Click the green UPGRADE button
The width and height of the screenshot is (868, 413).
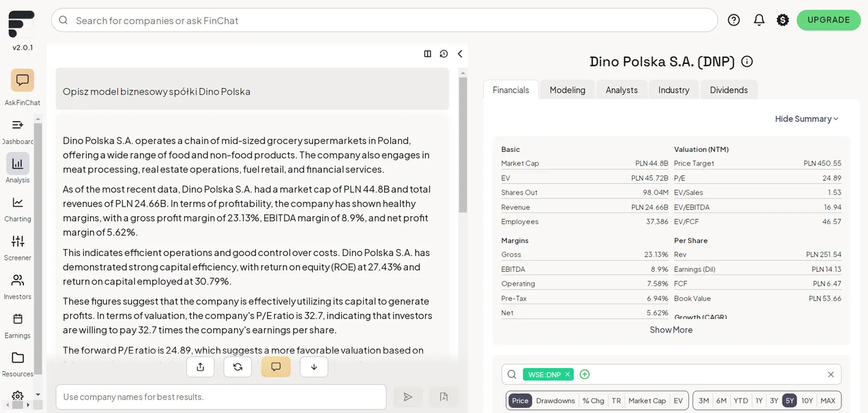pos(828,20)
